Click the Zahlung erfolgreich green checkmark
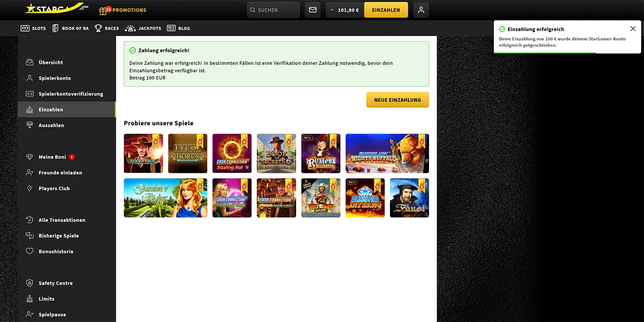Screen dimensions: 644x322 coord(133,50)
